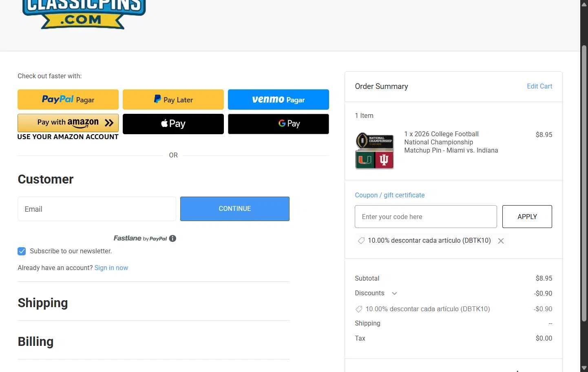The width and height of the screenshot is (588, 372).
Task: Click the Shipping section heading
Action: click(43, 303)
